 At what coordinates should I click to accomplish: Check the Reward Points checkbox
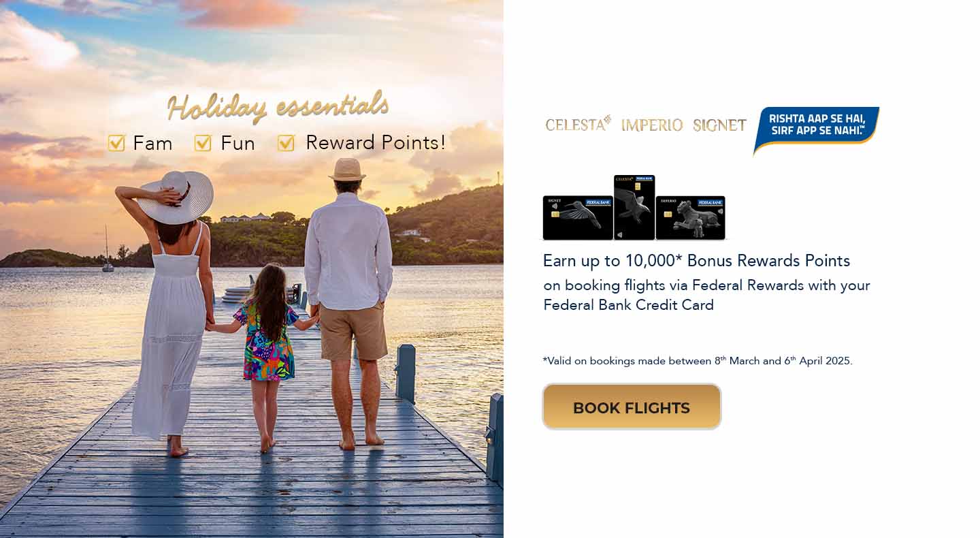tap(286, 143)
